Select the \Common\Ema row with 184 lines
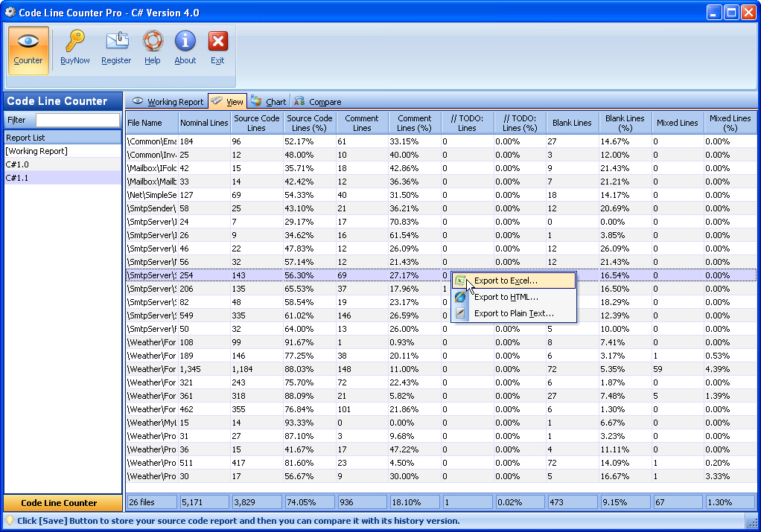Image resolution: width=761 pixels, height=532 pixels. coord(441,141)
